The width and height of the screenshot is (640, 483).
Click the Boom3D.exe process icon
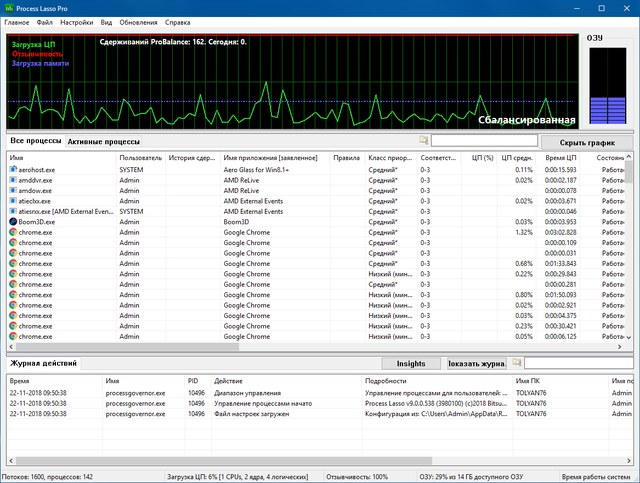[13, 222]
